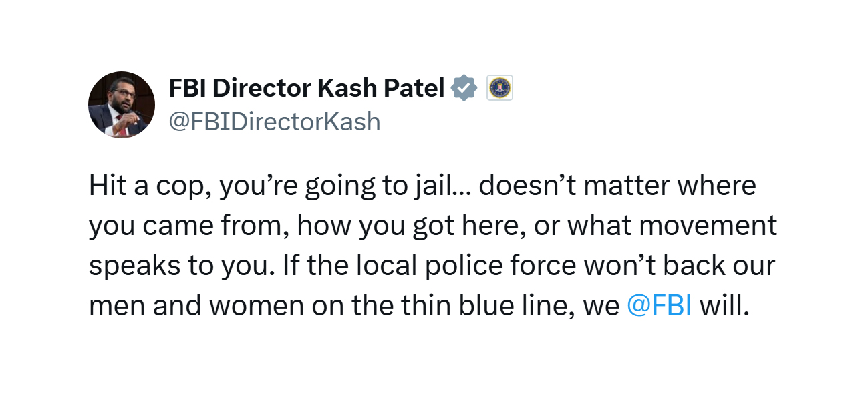This screenshot has width=868, height=406.
Task: Click the words 'going to jail…'
Action: 389,186
